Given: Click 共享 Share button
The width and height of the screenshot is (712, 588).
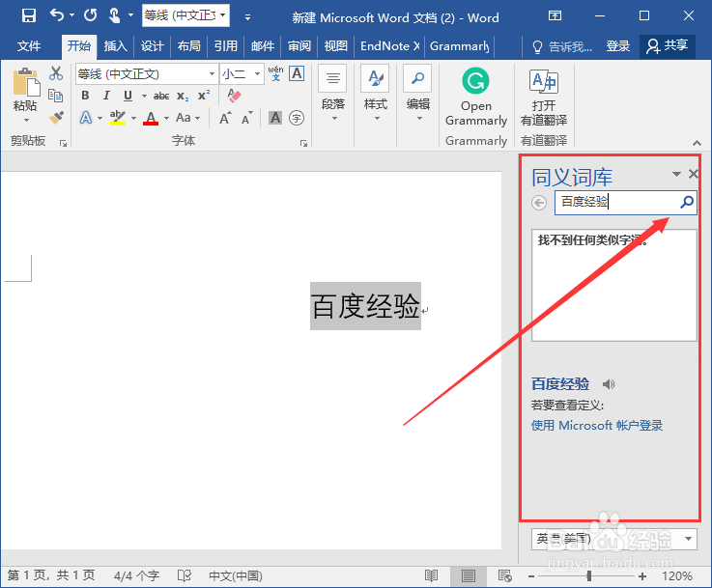Looking at the screenshot, I should 668,45.
